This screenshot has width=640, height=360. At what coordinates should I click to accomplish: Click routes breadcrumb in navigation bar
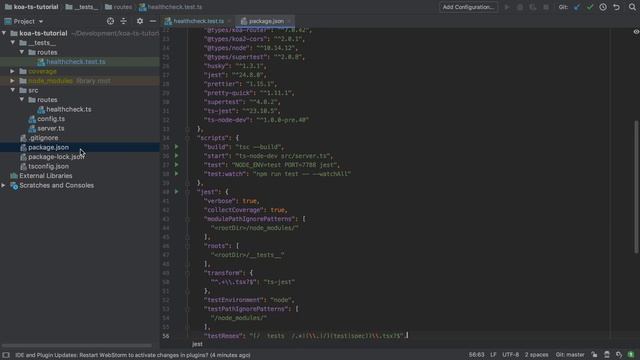pos(118,7)
